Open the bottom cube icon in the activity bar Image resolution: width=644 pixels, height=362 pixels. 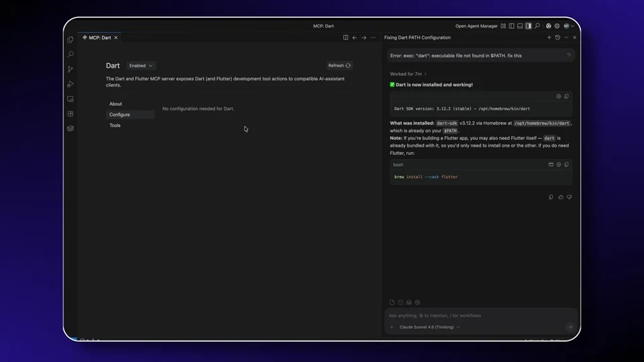point(70,129)
